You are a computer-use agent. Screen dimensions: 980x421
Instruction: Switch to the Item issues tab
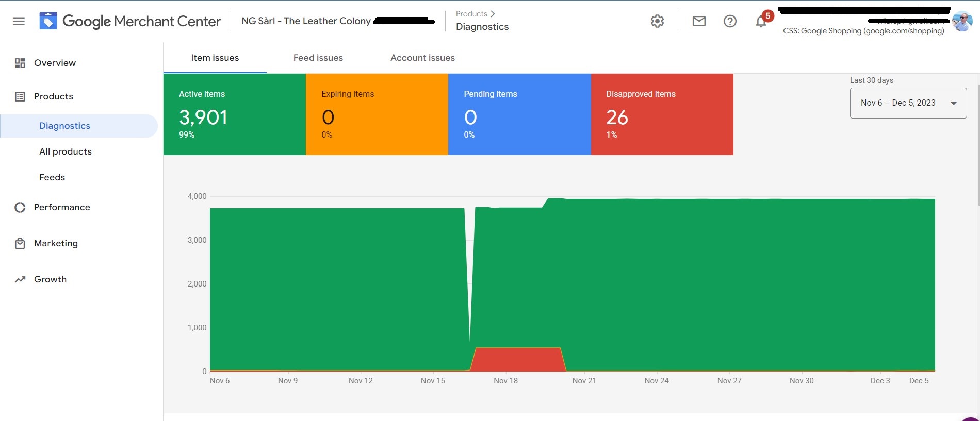[x=215, y=58]
